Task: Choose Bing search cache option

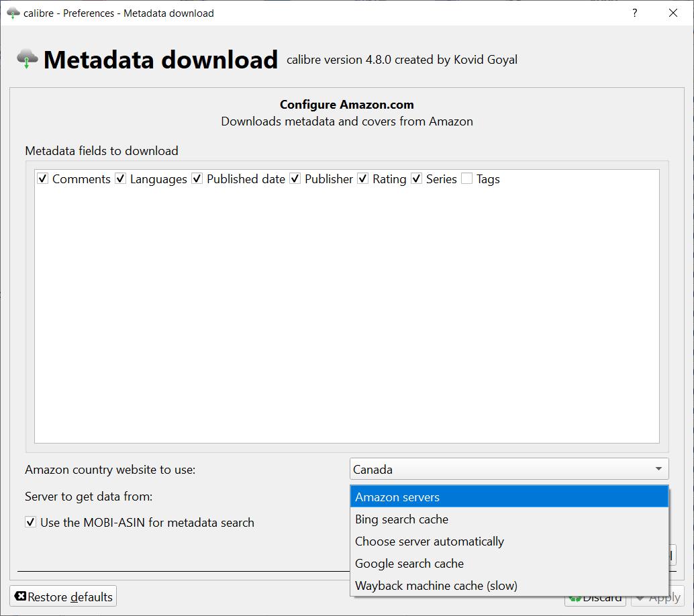Action: click(x=509, y=519)
